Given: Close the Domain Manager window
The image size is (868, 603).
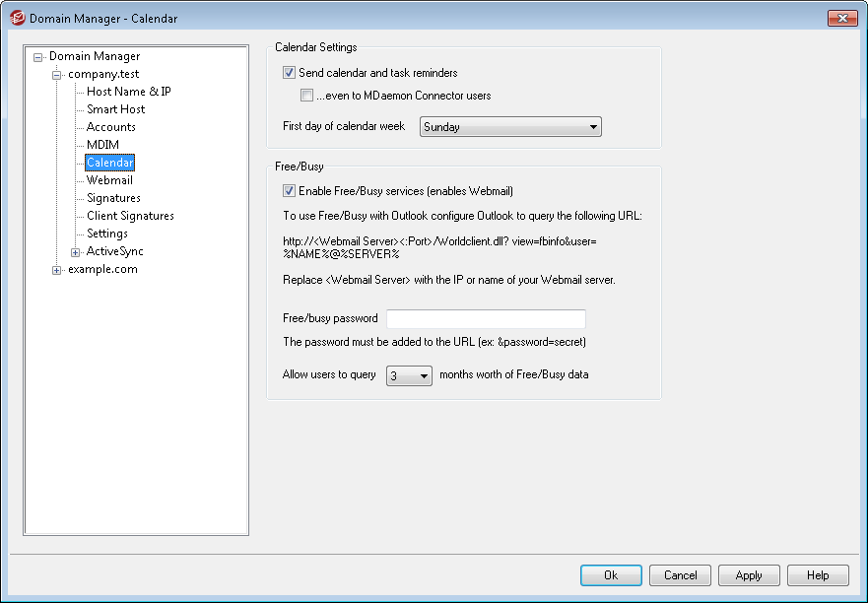Looking at the screenshot, I should click(x=841, y=18).
